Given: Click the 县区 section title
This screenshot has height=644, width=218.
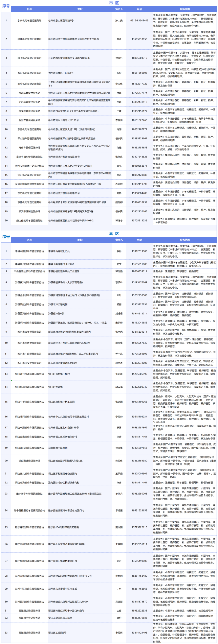Looking at the screenshot, I should pyautogui.click(x=114, y=234).
